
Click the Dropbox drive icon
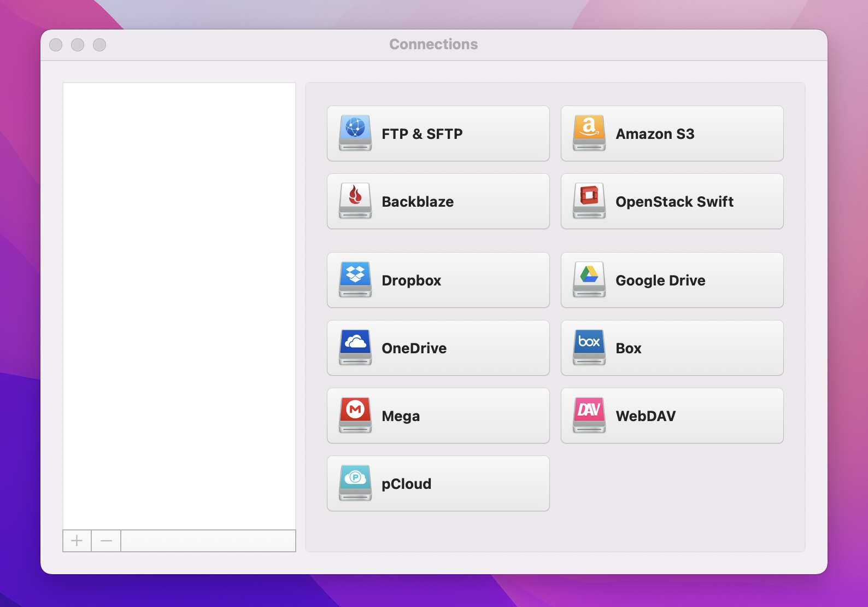355,279
